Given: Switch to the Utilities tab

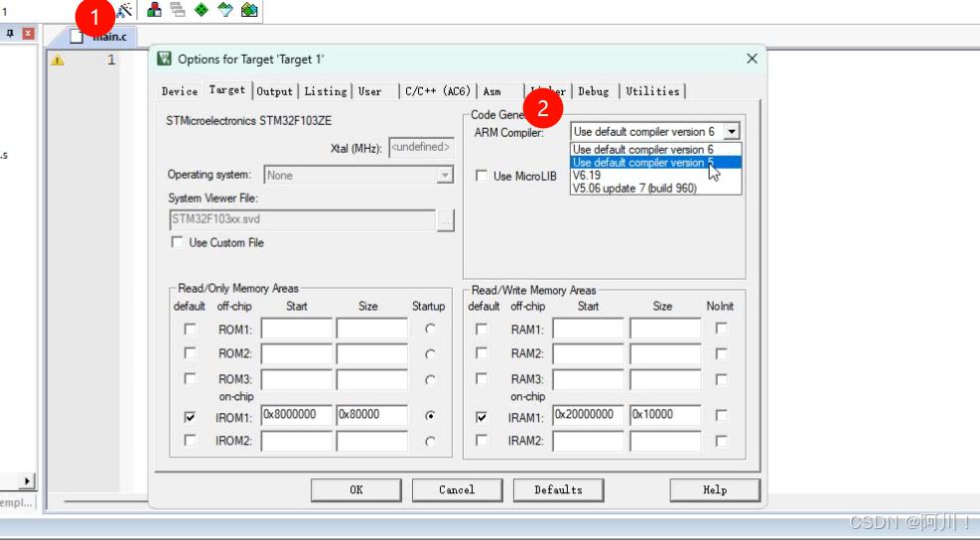Looking at the screenshot, I should click(652, 91).
